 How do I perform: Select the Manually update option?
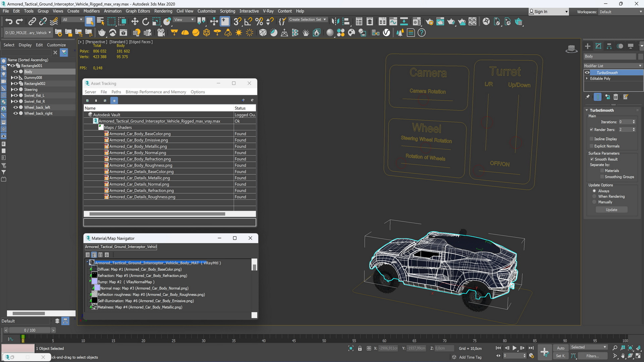click(x=594, y=202)
